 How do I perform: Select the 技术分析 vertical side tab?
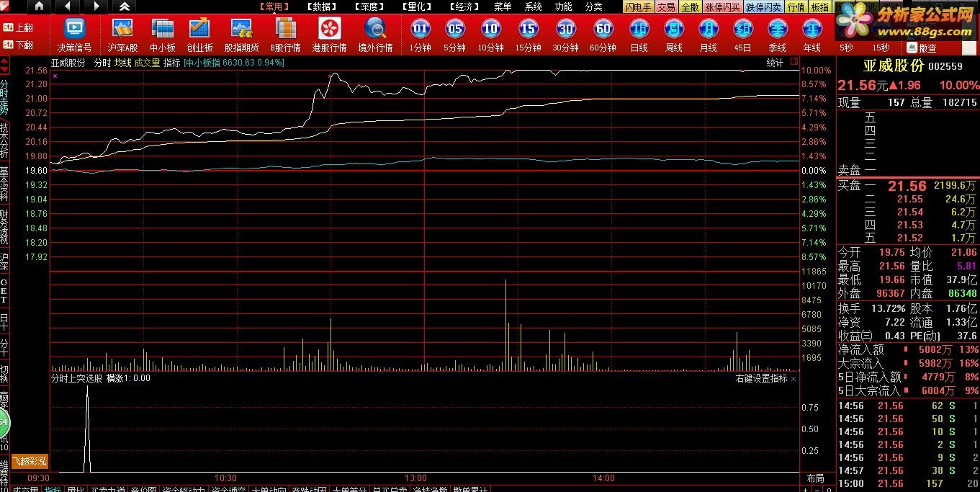coord(4,140)
